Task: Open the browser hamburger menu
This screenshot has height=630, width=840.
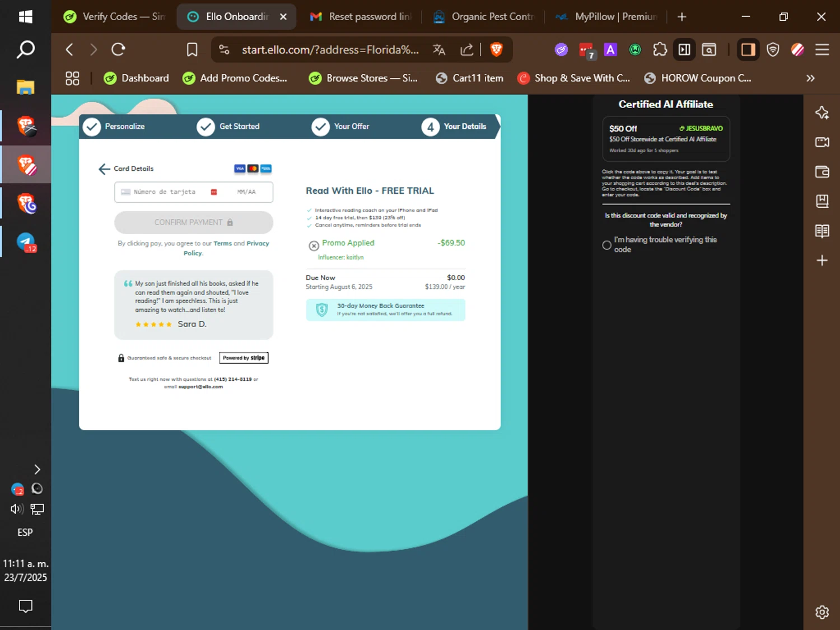Action: [x=822, y=50]
